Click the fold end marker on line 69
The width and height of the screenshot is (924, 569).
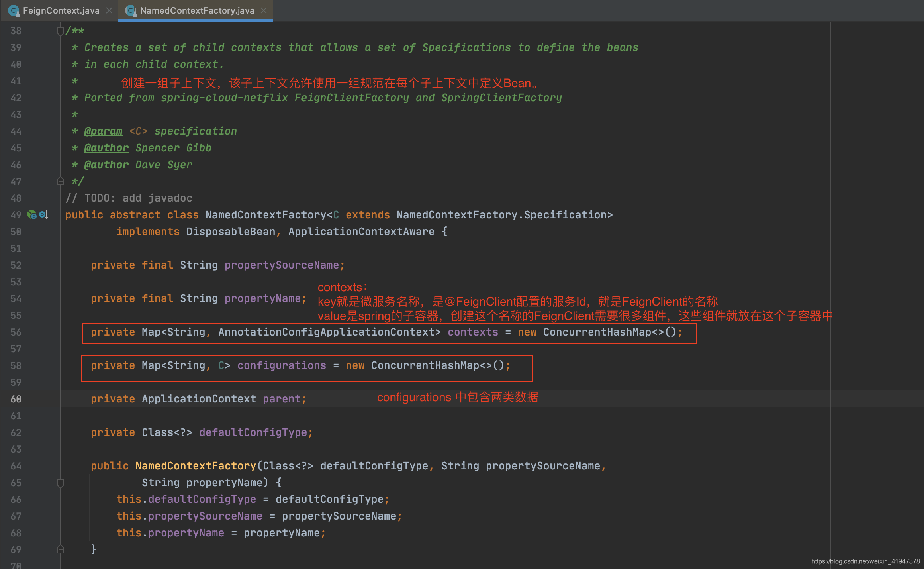[61, 549]
